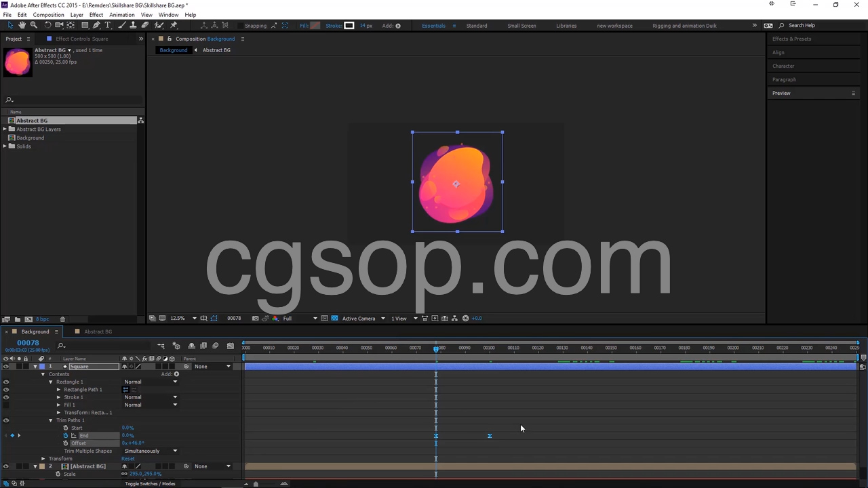Click the show channel RGB icon
Screen dimensions: 868x488
pyautogui.click(x=275, y=318)
